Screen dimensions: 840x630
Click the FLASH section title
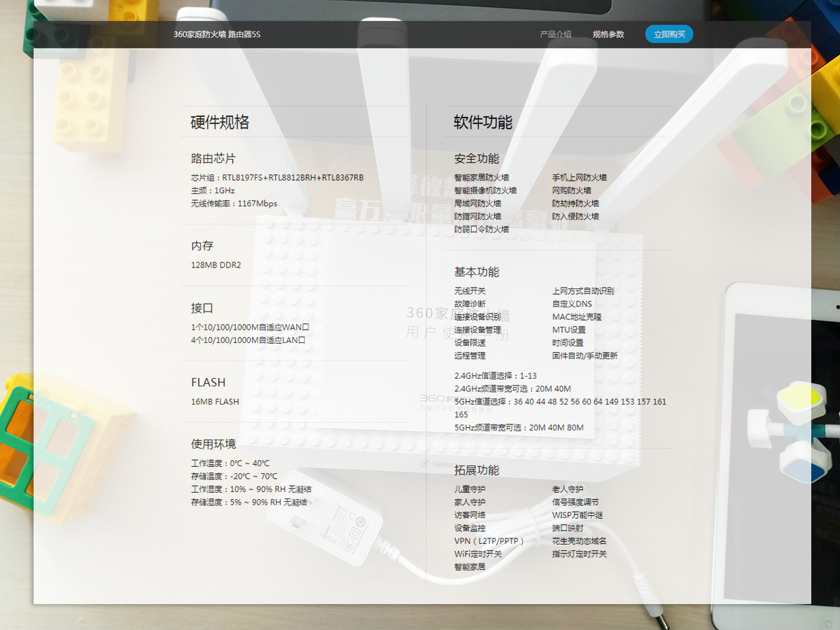[209, 382]
